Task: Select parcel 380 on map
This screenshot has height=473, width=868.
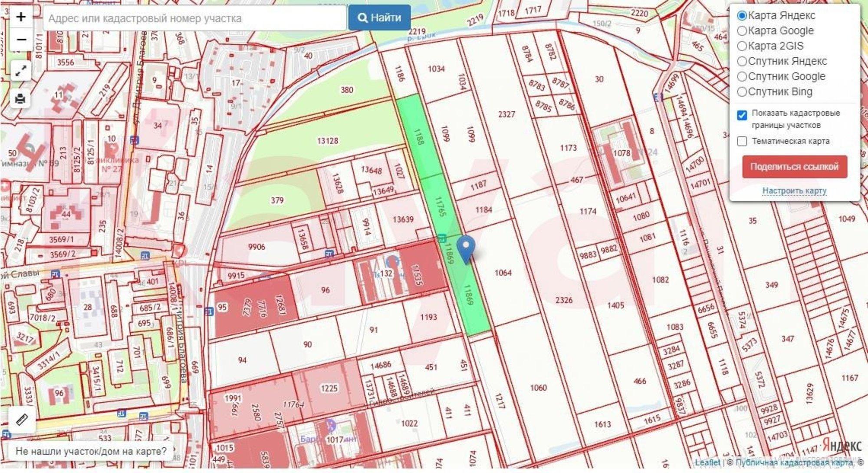Action: point(346,90)
